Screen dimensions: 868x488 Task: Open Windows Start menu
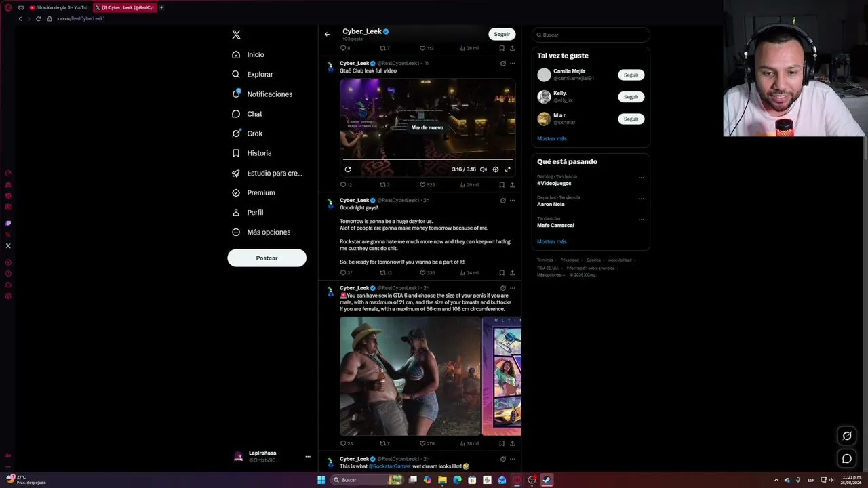pos(321,480)
